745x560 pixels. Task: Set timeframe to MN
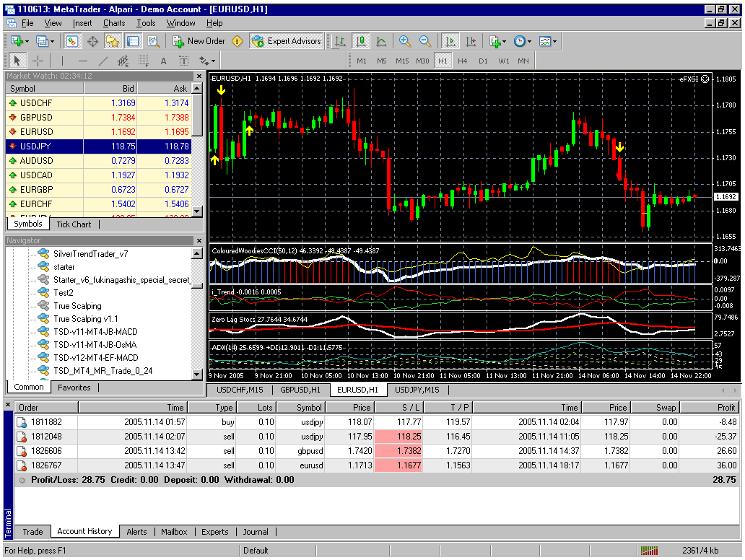coord(523,61)
